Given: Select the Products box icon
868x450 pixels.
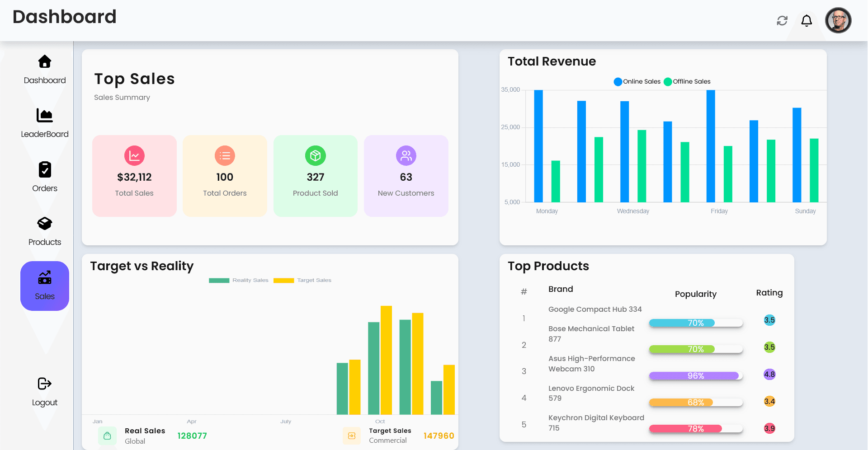Looking at the screenshot, I should pyautogui.click(x=44, y=224).
